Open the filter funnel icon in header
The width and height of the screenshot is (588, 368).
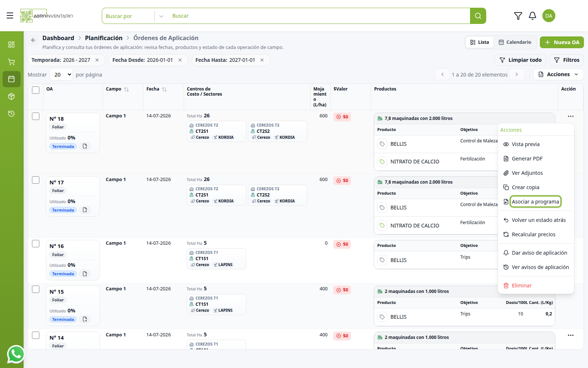(x=518, y=16)
